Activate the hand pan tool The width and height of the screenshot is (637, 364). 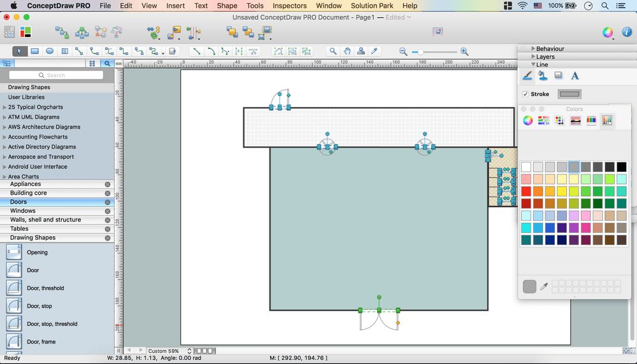coord(347,52)
